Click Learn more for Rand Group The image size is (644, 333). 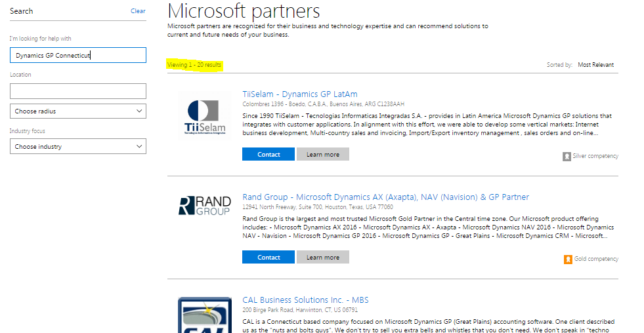323,257
